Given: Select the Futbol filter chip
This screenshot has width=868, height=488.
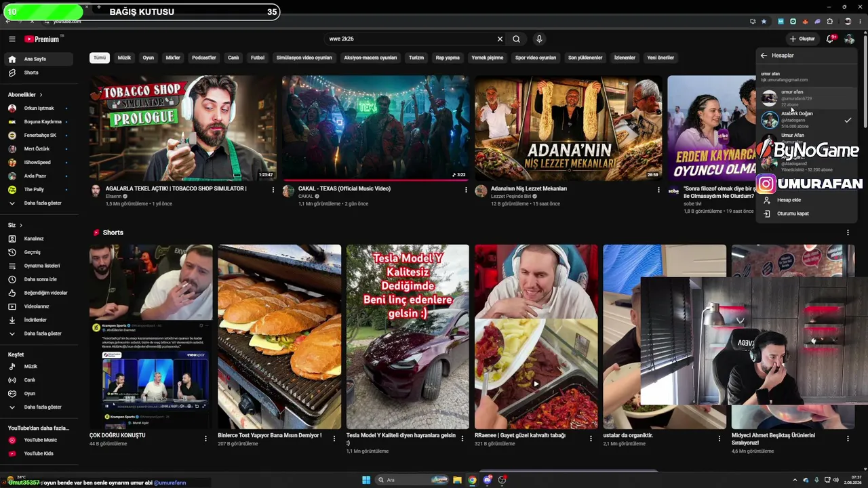Looking at the screenshot, I should click(x=258, y=58).
